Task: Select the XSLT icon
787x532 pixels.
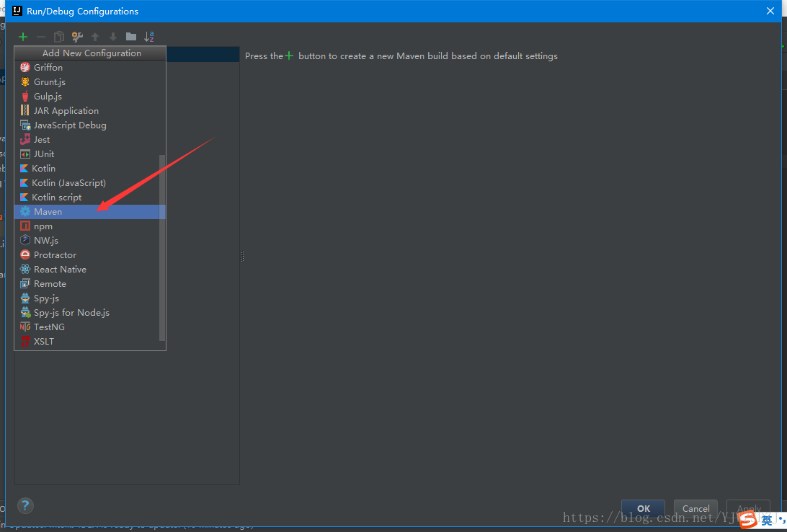Action: tap(25, 342)
